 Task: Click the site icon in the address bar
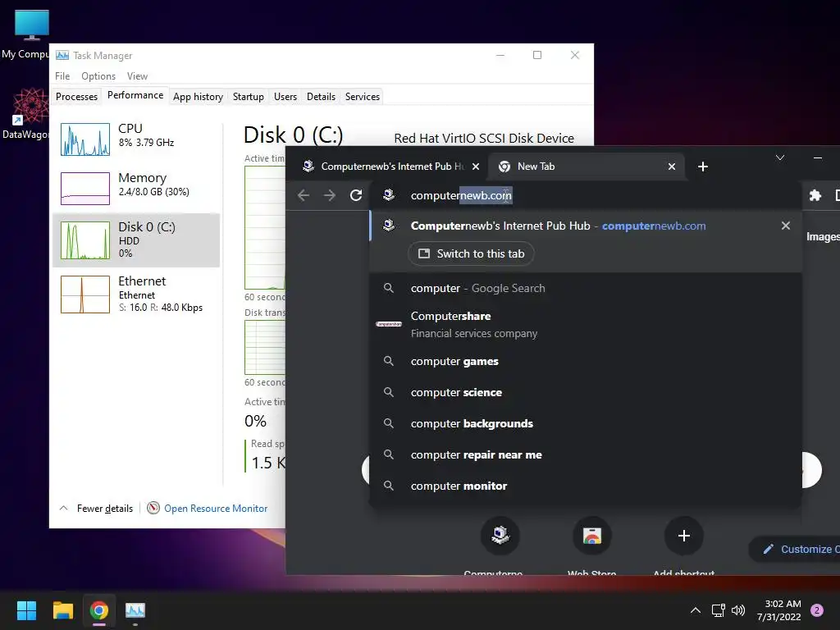point(389,195)
